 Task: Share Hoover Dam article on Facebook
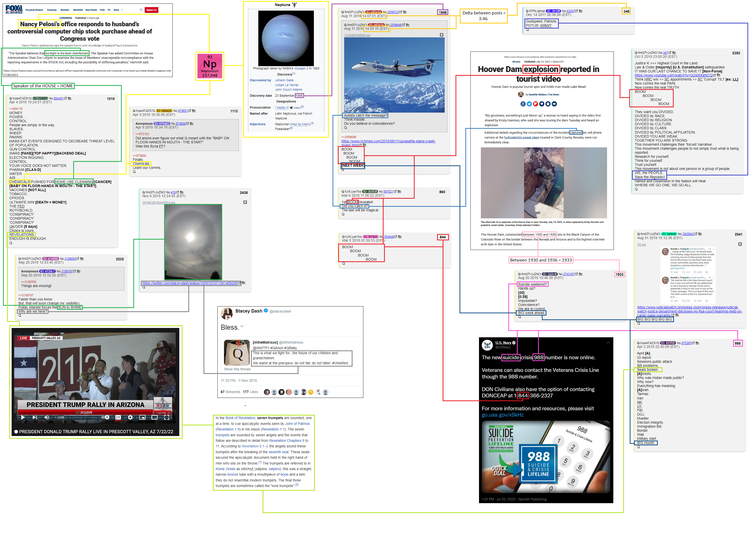(x=523, y=104)
